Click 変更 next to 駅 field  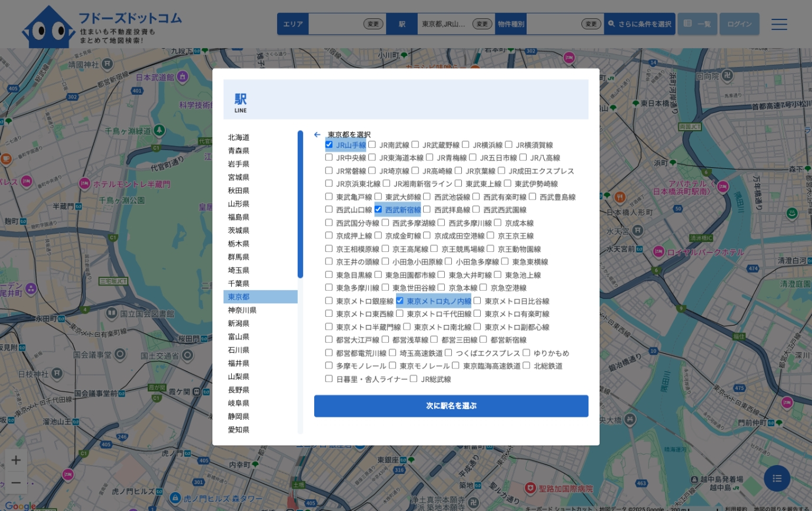(482, 24)
